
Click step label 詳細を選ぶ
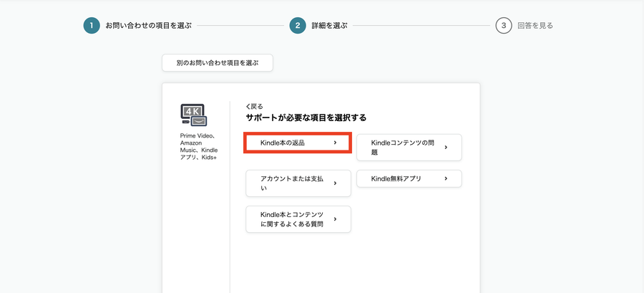[x=329, y=26]
